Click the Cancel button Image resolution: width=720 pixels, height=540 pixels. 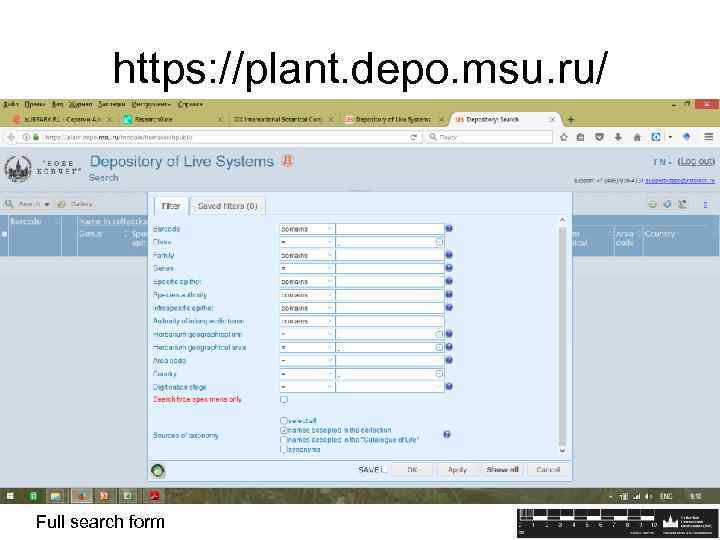pyautogui.click(x=548, y=470)
